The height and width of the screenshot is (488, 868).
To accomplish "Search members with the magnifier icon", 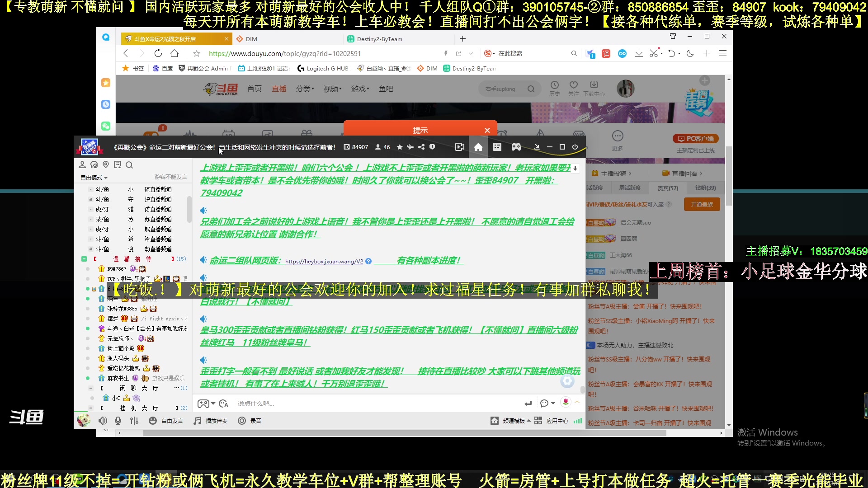I will tap(129, 165).
